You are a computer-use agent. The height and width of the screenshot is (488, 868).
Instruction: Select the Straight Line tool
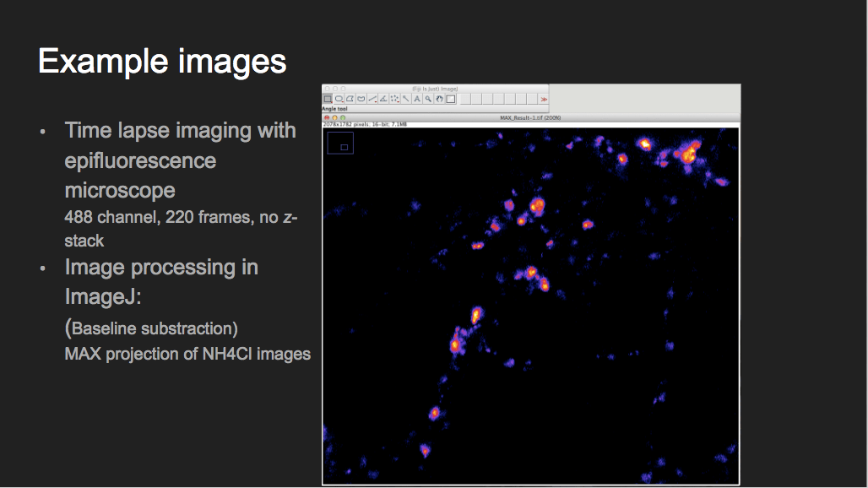[372, 99]
